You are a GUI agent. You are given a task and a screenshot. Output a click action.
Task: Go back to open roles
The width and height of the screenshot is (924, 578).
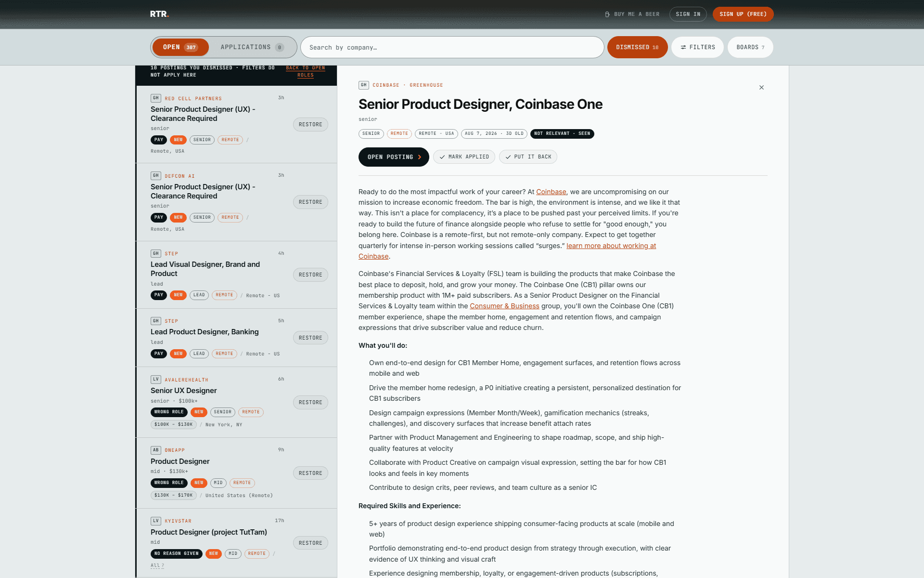(305, 71)
